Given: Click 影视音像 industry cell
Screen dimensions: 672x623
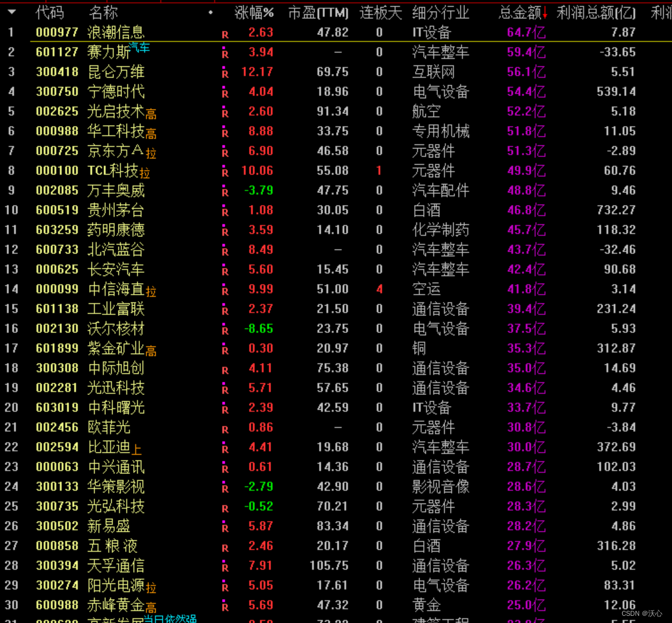Looking at the screenshot, I should (x=440, y=487).
